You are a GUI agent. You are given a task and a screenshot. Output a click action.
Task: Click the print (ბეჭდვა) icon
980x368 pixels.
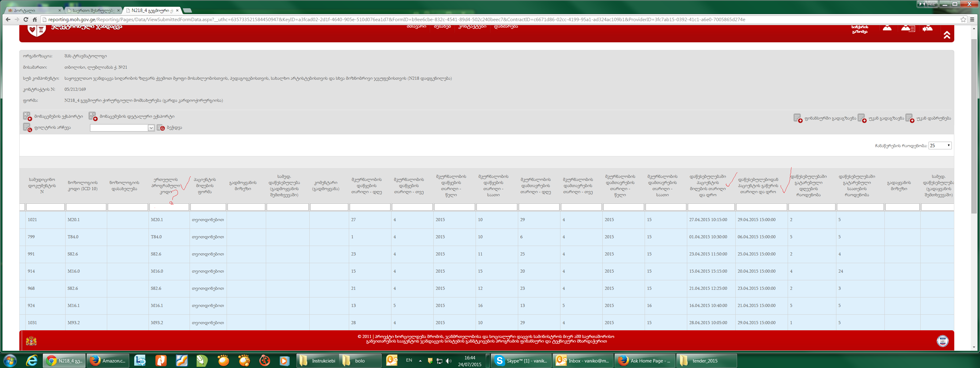[x=160, y=128]
